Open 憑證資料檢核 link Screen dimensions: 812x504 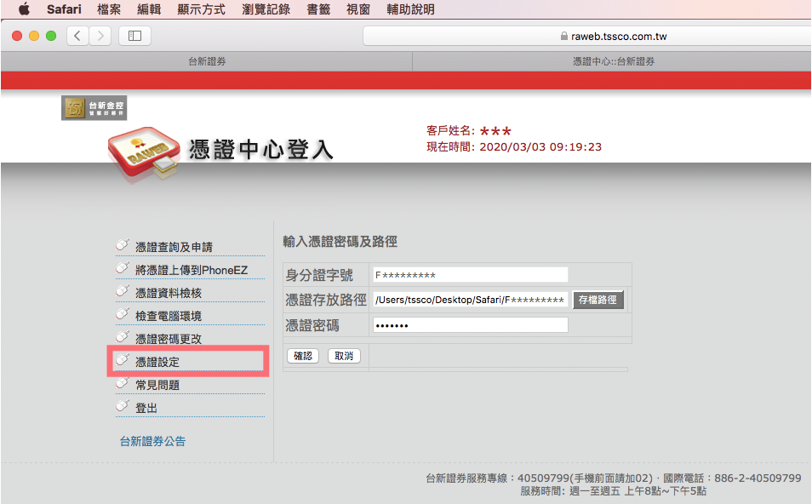pyautogui.click(x=169, y=293)
